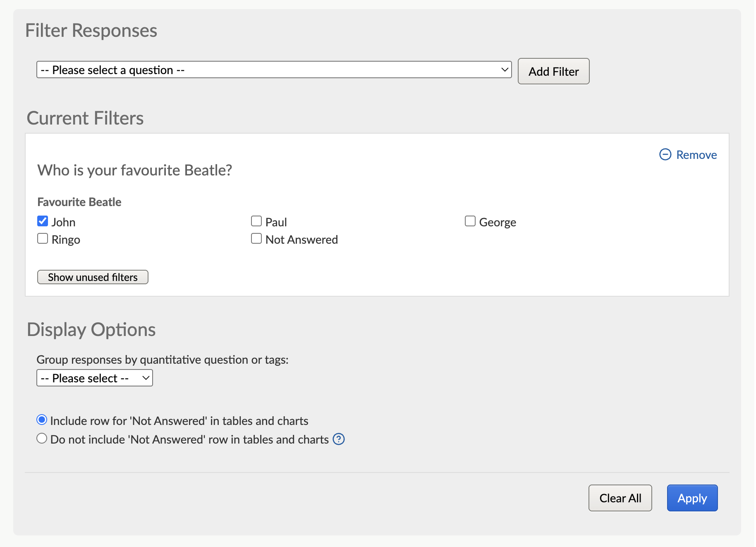Click the Remove link text
The width and height of the screenshot is (756, 547).
point(696,155)
